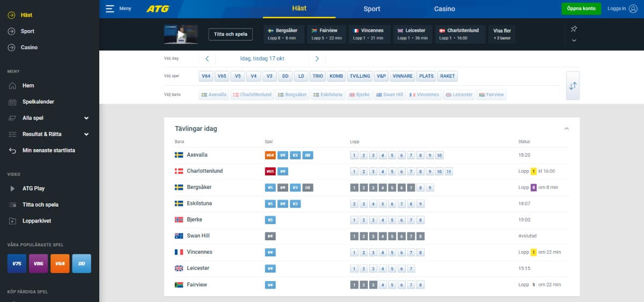
Task: Select Bergsåker Lopp 8 quick tab
Action: (x=284, y=34)
